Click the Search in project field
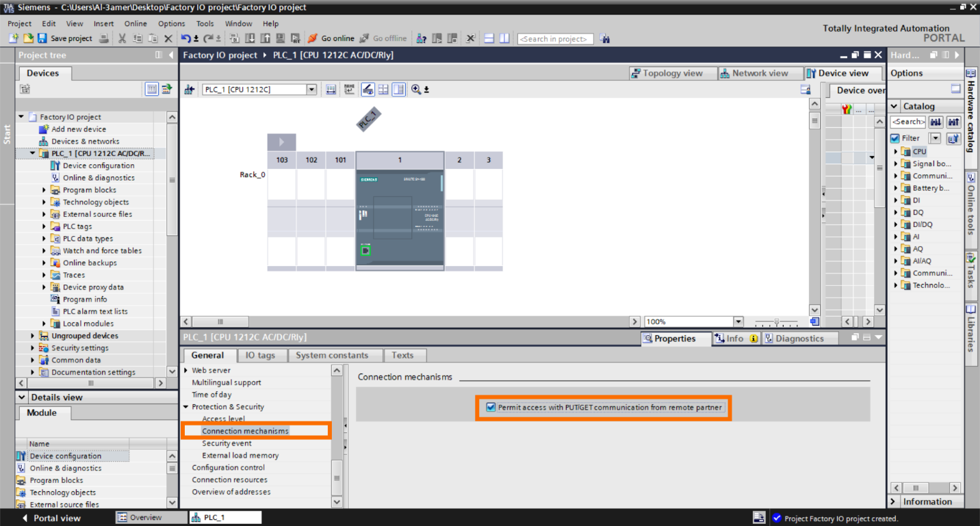Viewport: 980px width, 526px height. tap(555, 39)
